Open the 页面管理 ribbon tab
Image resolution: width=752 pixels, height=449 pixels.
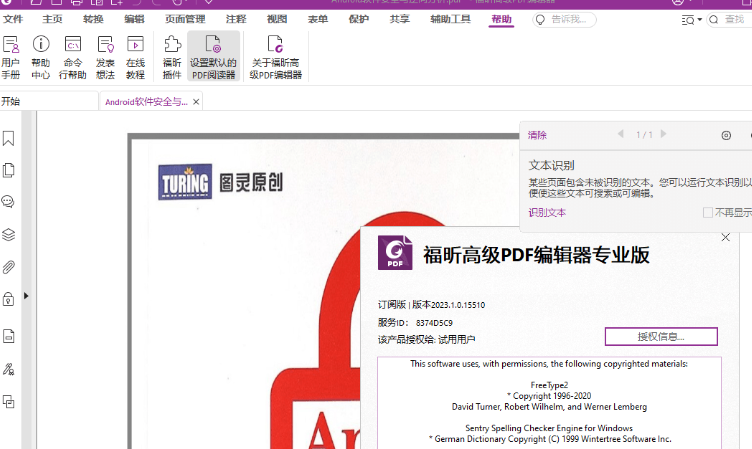[x=185, y=19]
